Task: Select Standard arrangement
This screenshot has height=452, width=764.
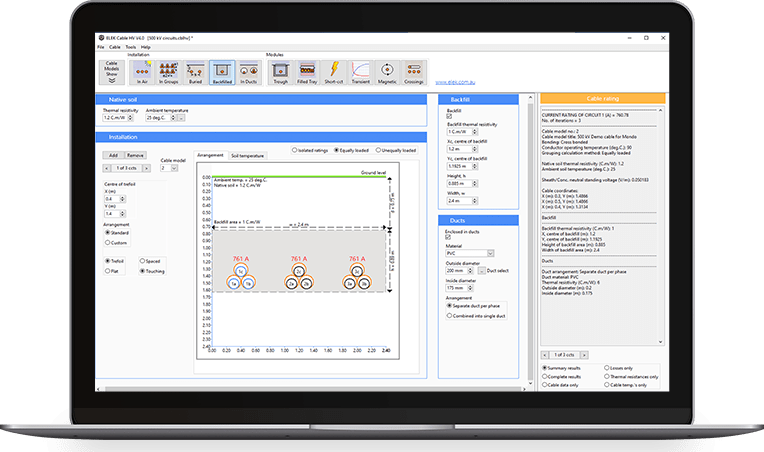Action: click(117, 233)
